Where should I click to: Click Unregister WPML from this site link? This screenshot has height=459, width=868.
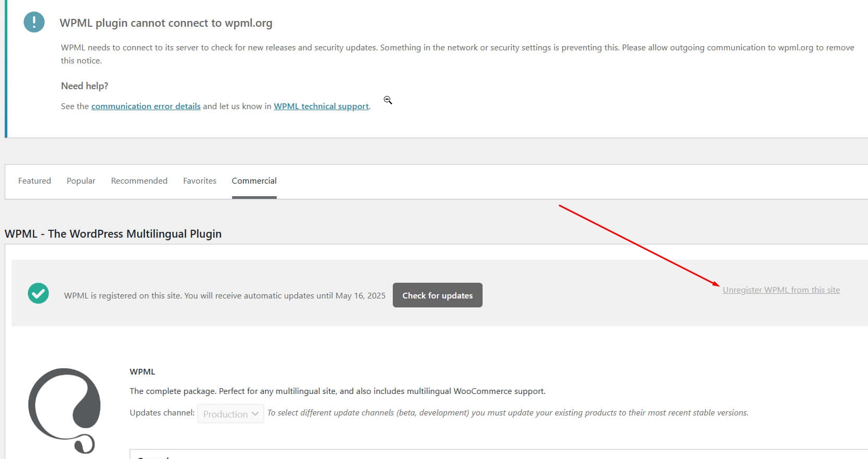(781, 290)
